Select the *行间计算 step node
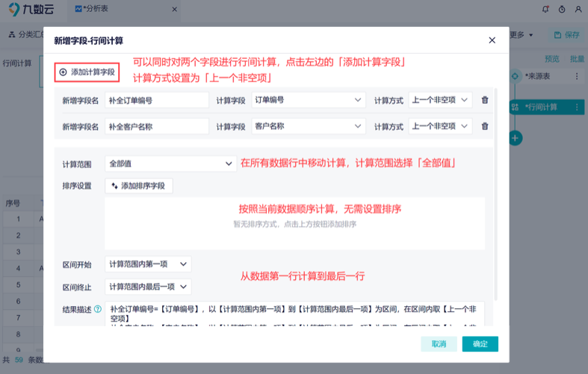Viewport: 588px width, 374px height. point(547,107)
